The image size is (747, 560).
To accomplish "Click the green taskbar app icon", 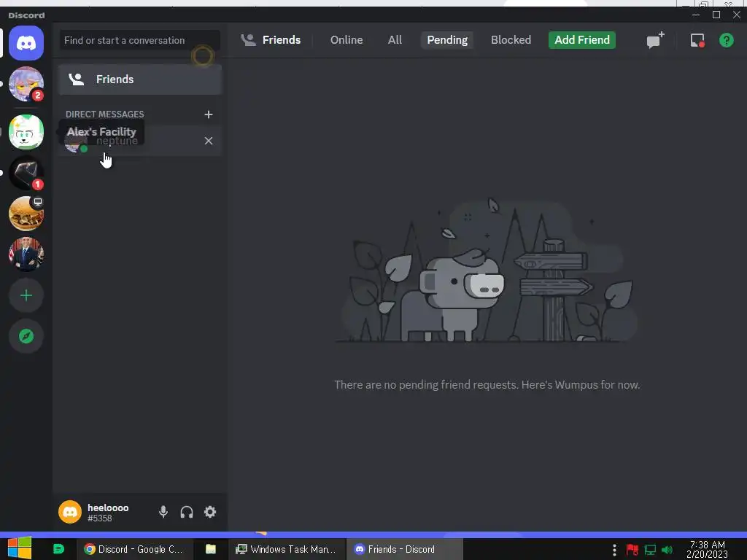I will [58, 549].
